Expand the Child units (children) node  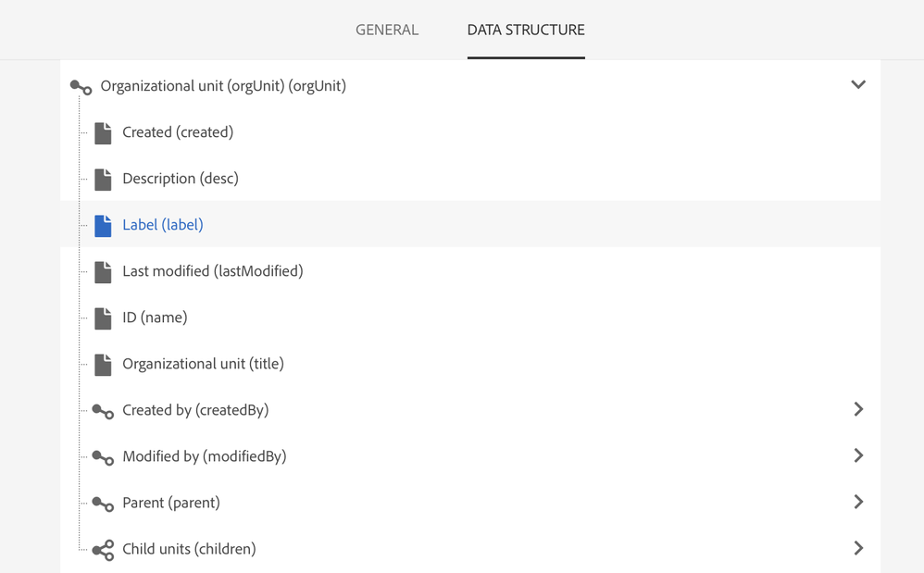coord(858,548)
